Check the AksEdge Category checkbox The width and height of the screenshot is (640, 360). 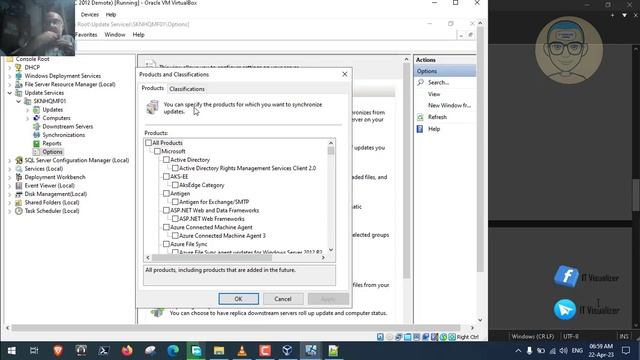[175, 185]
